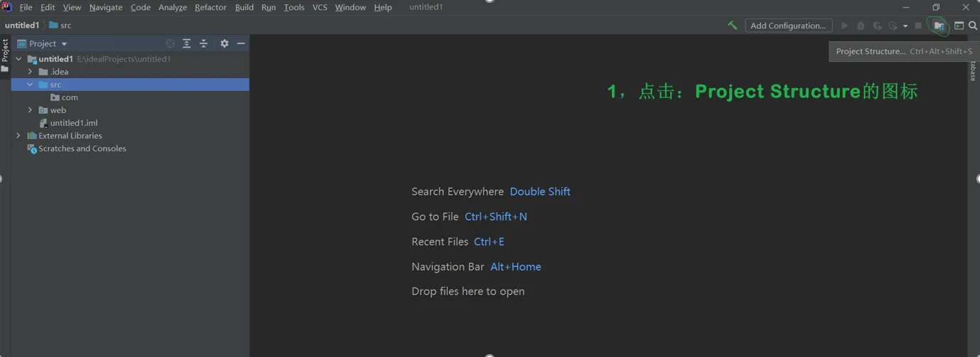980x357 pixels.
Task: Click the Alt+Home shortcut text
Action: pos(516,267)
